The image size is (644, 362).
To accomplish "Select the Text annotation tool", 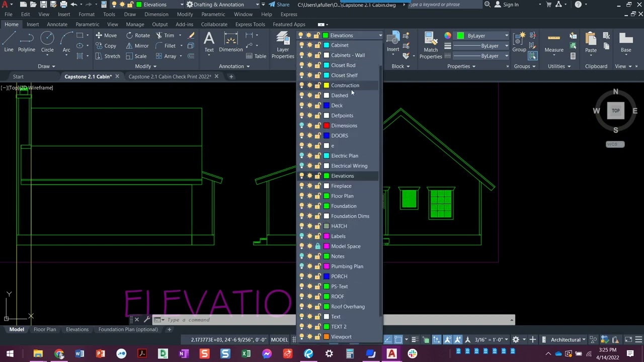I will coord(209,42).
